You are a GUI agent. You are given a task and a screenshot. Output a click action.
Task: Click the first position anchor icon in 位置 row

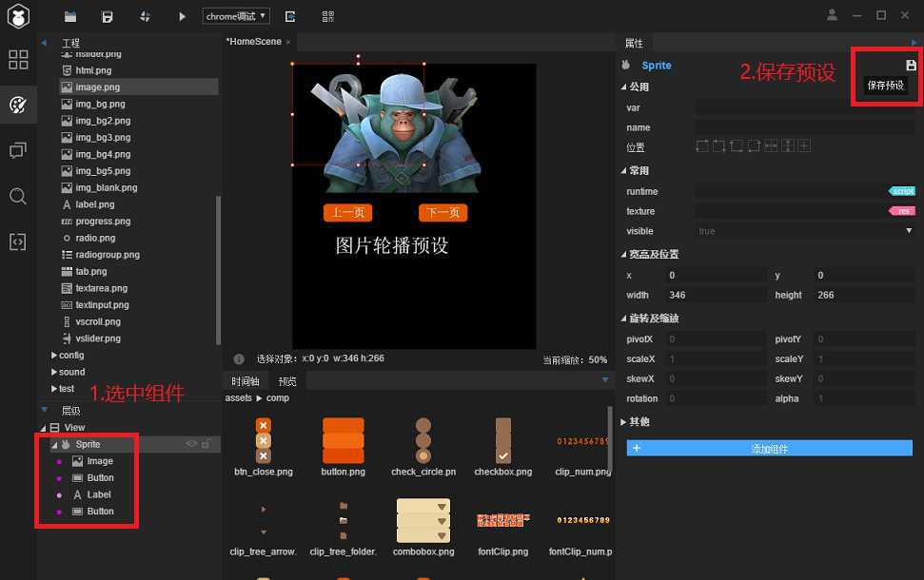pos(702,146)
